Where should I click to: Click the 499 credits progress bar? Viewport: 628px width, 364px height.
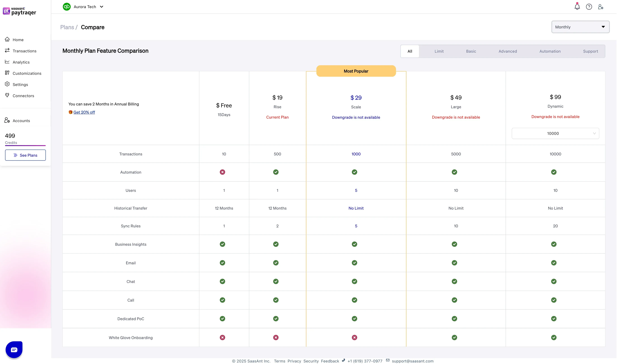coord(25,146)
